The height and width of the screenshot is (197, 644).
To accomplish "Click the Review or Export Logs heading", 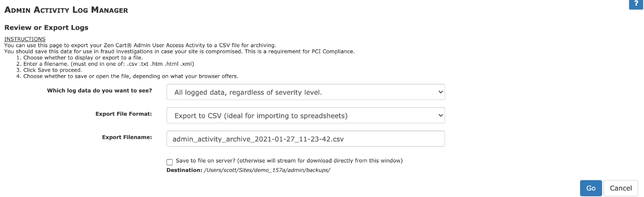I will [46, 28].
